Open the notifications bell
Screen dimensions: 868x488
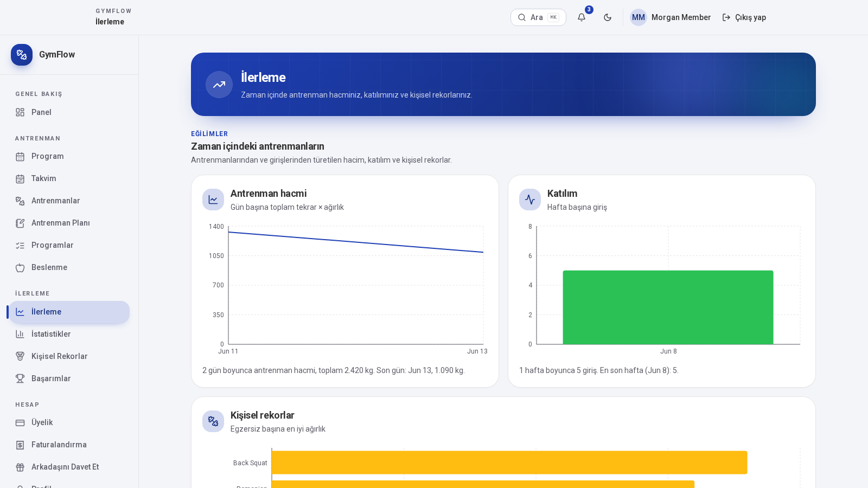coord(582,17)
